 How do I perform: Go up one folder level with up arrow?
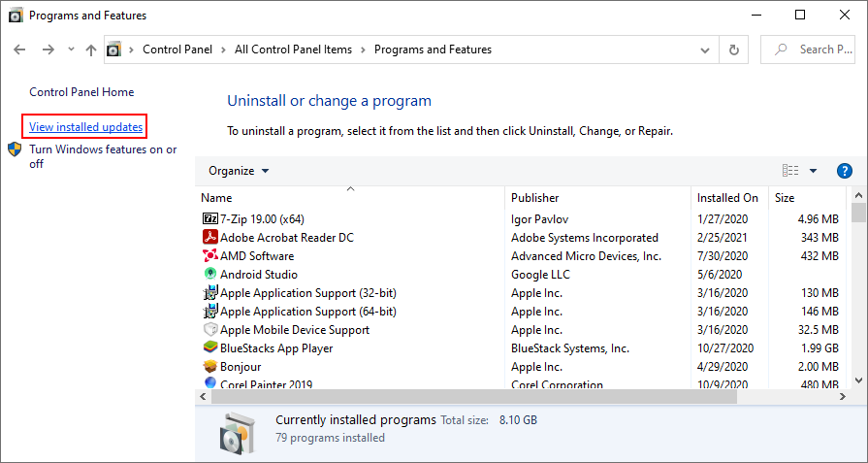click(x=91, y=50)
